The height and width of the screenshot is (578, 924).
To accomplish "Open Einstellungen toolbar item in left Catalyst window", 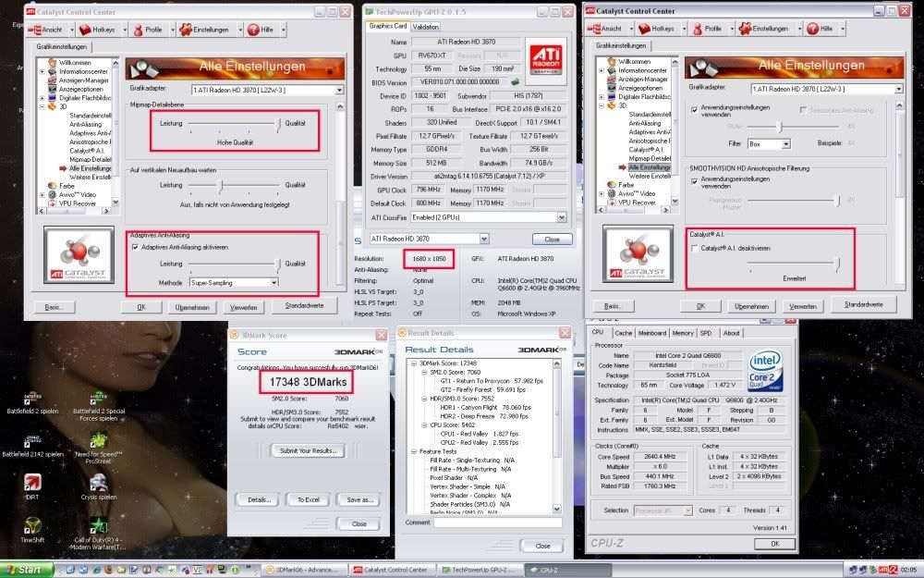I will tap(206, 30).
